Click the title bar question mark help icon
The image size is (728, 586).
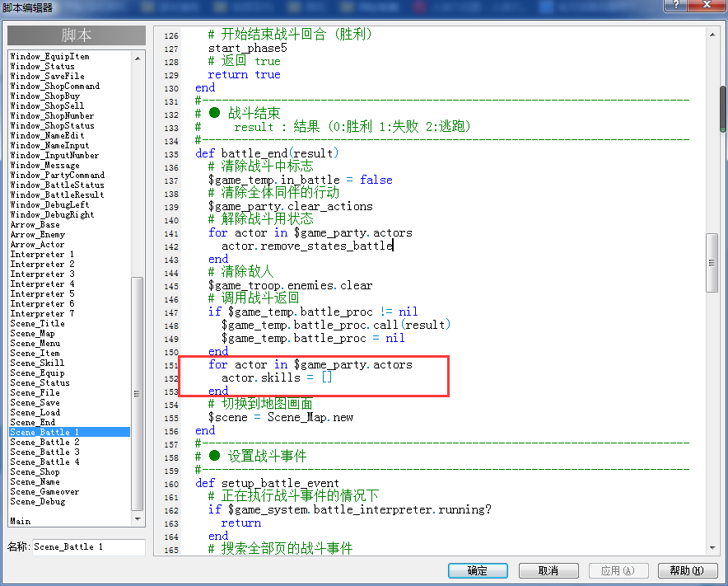click(x=676, y=5)
